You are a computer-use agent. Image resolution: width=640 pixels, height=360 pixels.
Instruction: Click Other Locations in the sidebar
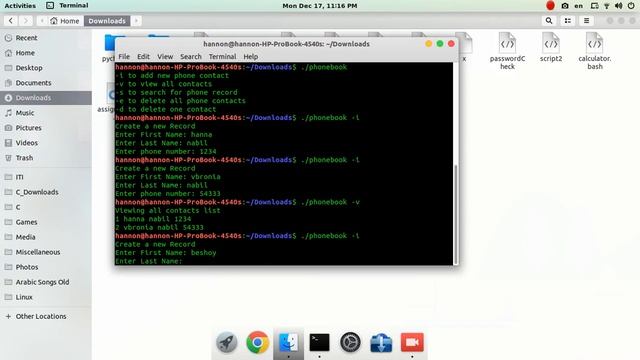click(46, 316)
